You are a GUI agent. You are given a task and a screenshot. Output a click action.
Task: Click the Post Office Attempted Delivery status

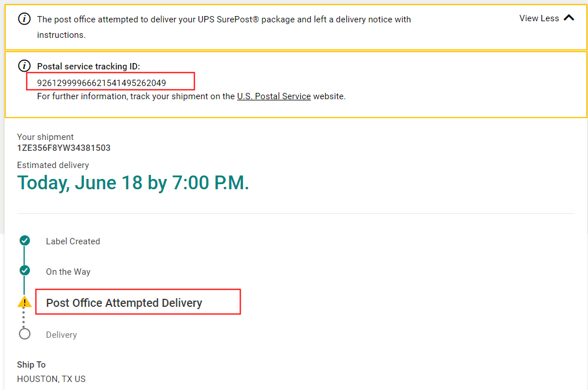pos(124,303)
